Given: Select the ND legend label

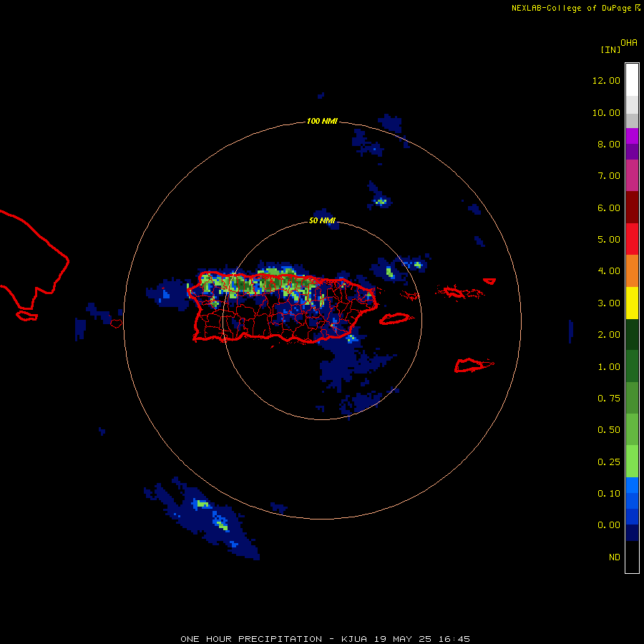Looking at the screenshot, I should pyautogui.click(x=615, y=557).
